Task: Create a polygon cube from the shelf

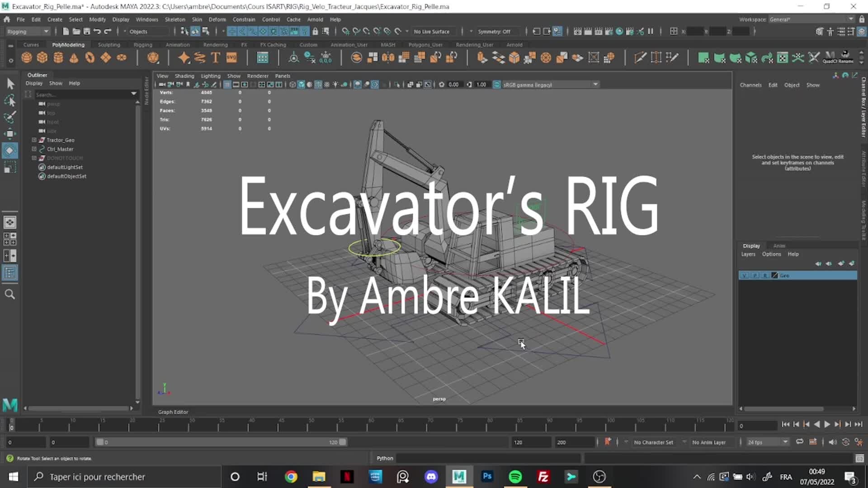Action: pos(42,57)
